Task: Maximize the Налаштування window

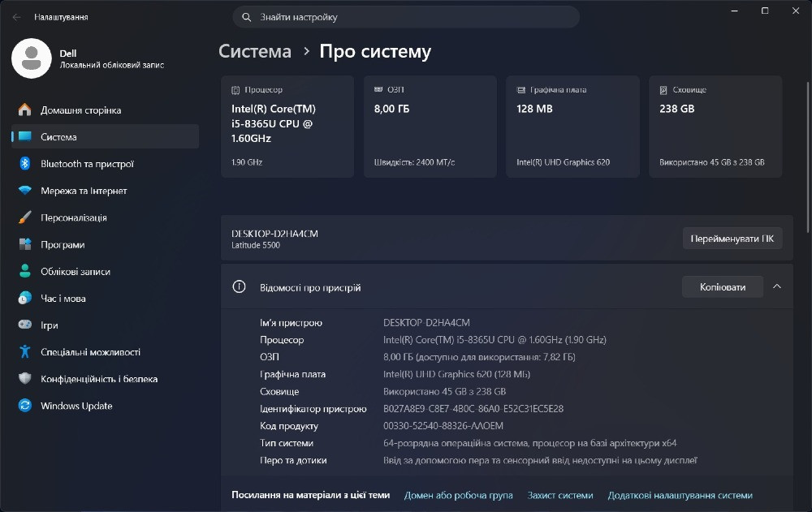Action: [765, 11]
